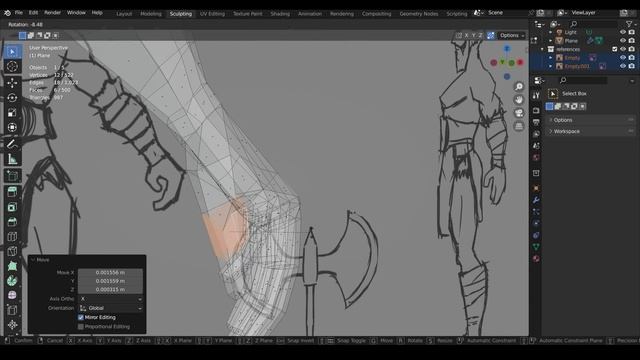Viewport: 640px width, 360px height.
Task: Click the Blender logo menu
Action: (x=7, y=13)
